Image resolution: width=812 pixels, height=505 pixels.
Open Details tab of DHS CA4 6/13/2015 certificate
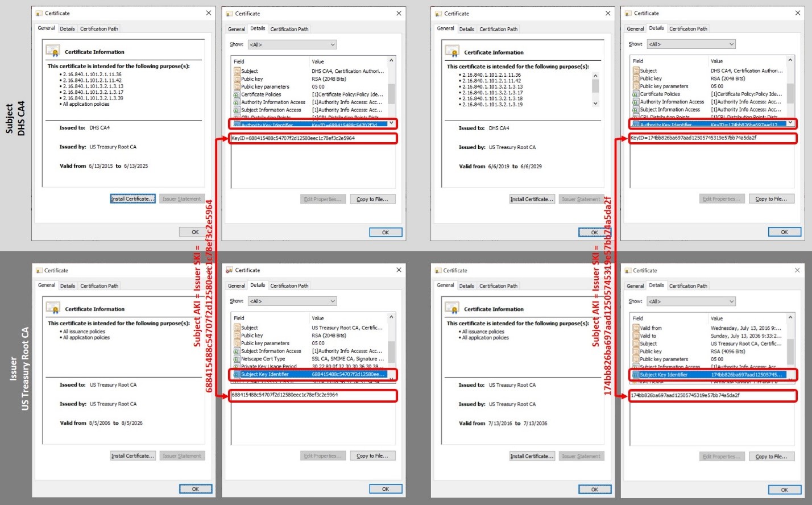pos(68,28)
